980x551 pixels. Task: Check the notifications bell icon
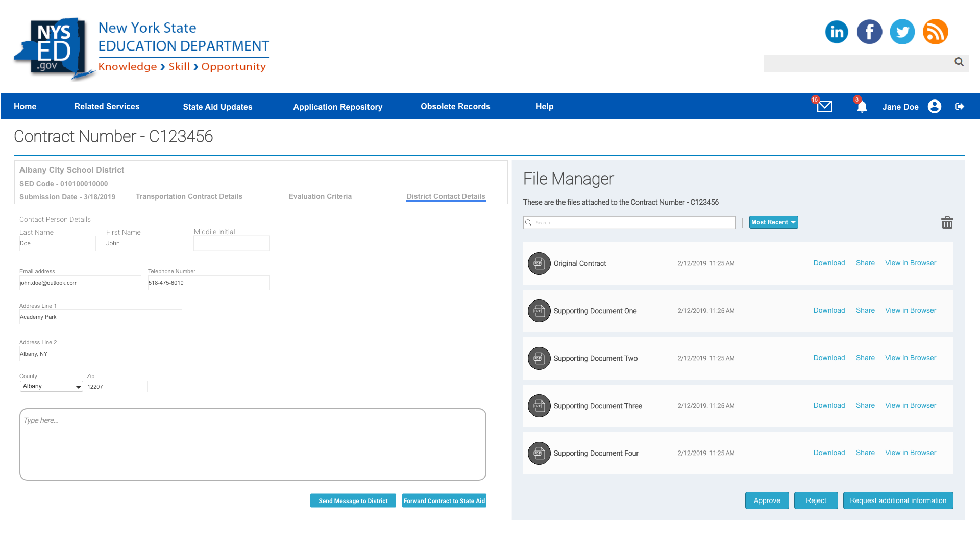pyautogui.click(x=862, y=107)
